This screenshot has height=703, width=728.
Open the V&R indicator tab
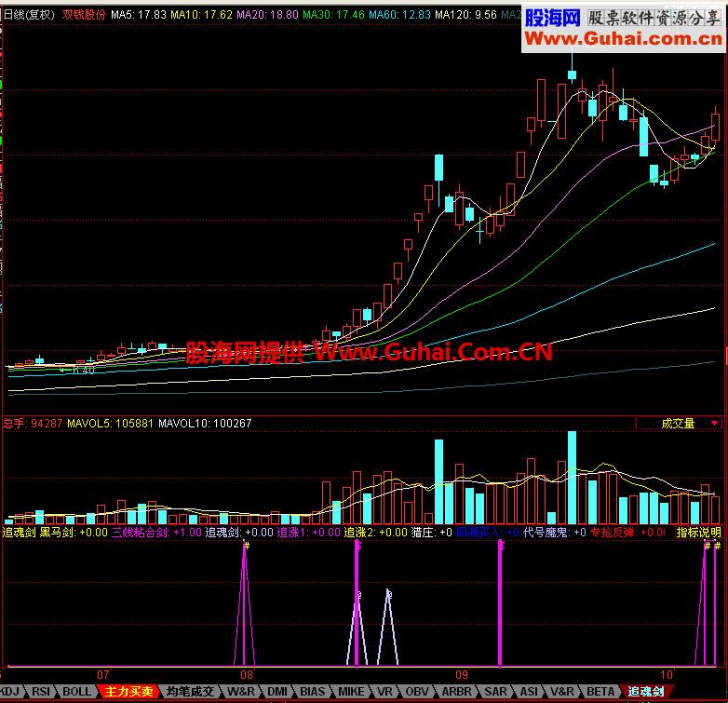point(561,692)
